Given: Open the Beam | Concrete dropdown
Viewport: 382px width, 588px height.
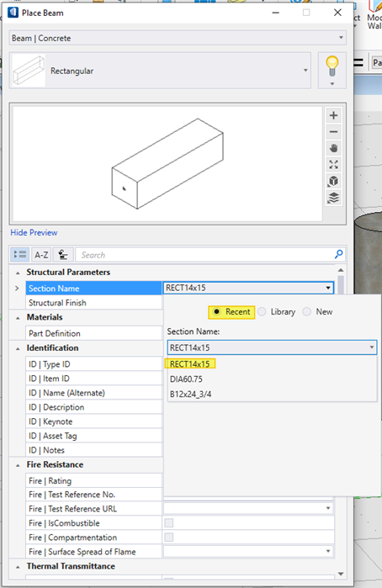Looking at the screenshot, I should pyautogui.click(x=177, y=38).
